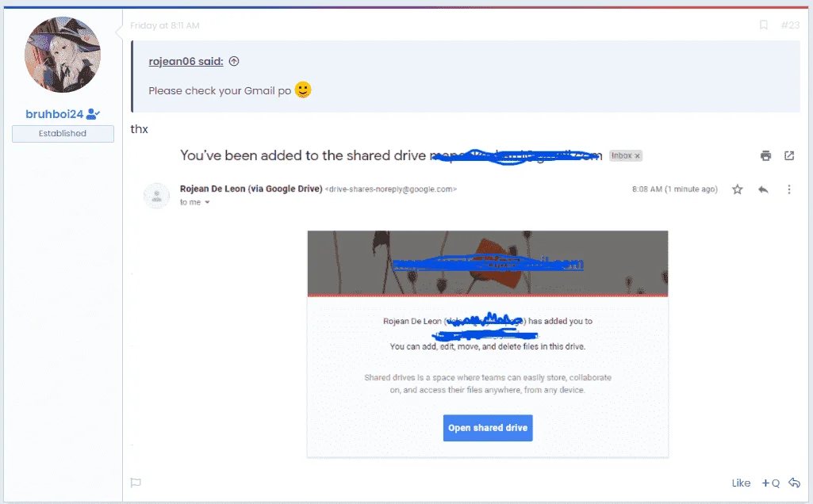This screenshot has width=813, height=504.
Task: Click the print icon in the email
Action: (765, 155)
